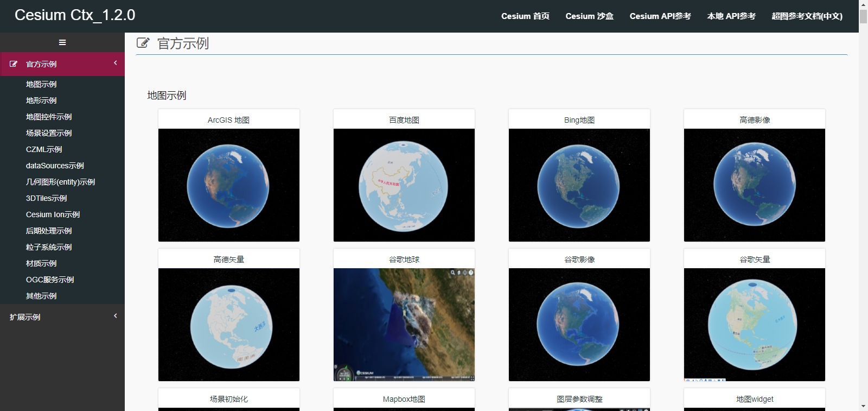Open the 高德影像 globe thumbnail
The image size is (868, 411).
755,185
